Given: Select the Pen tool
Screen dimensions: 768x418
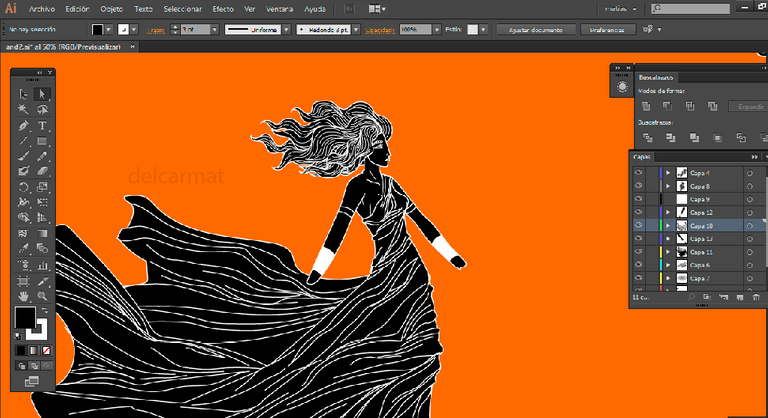Looking at the screenshot, I should click(x=24, y=126).
